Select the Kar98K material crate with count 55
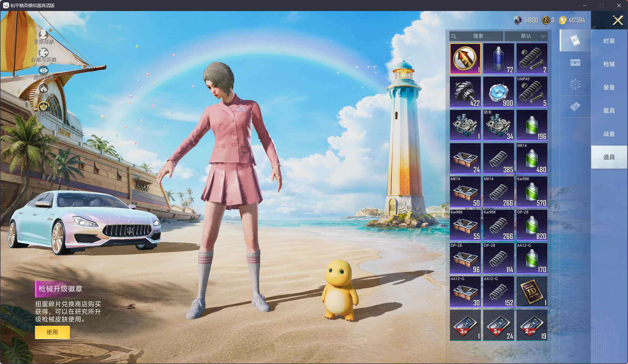Viewport: 628px width, 364px height. point(465,225)
